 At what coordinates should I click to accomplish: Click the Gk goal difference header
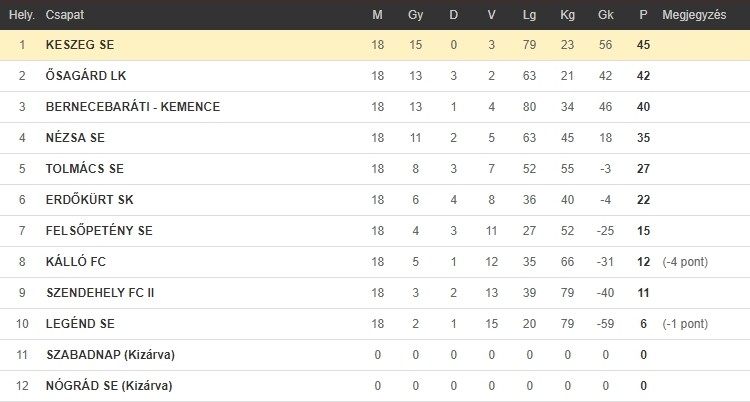pyautogui.click(x=606, y=15)
